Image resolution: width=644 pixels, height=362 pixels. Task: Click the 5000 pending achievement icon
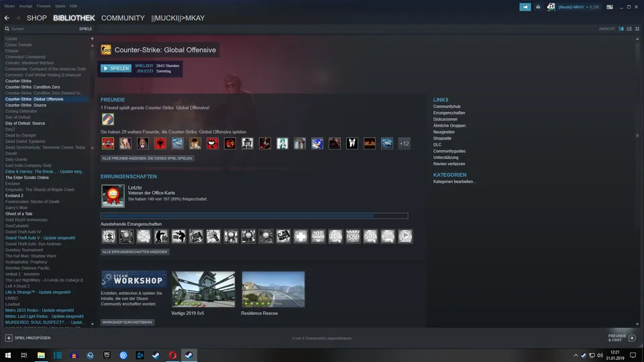click(x=405, y=236)
